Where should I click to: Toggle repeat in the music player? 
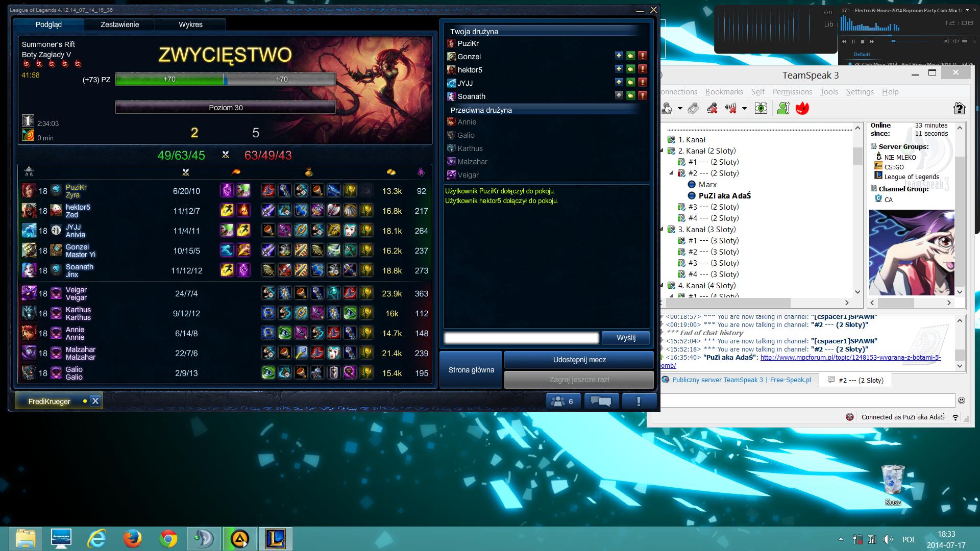955,41
